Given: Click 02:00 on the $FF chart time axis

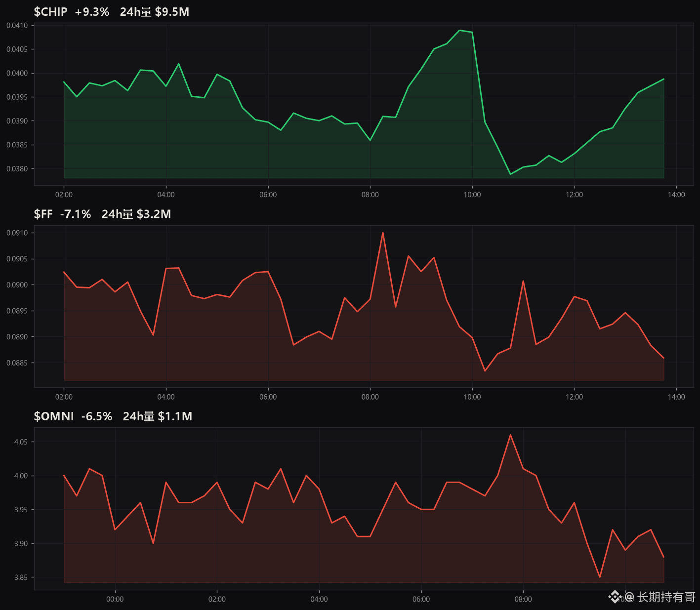Looking at the screenshot, I should pos(64,397).
